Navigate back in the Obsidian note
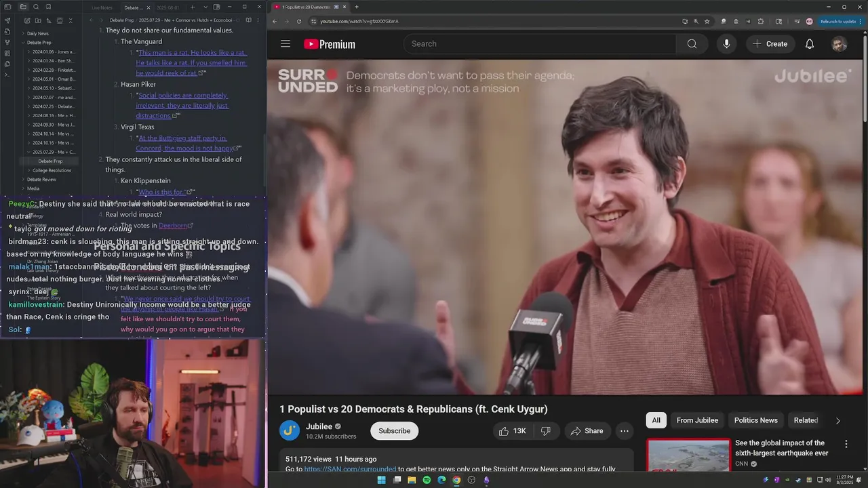 click(x=91, y=20)
